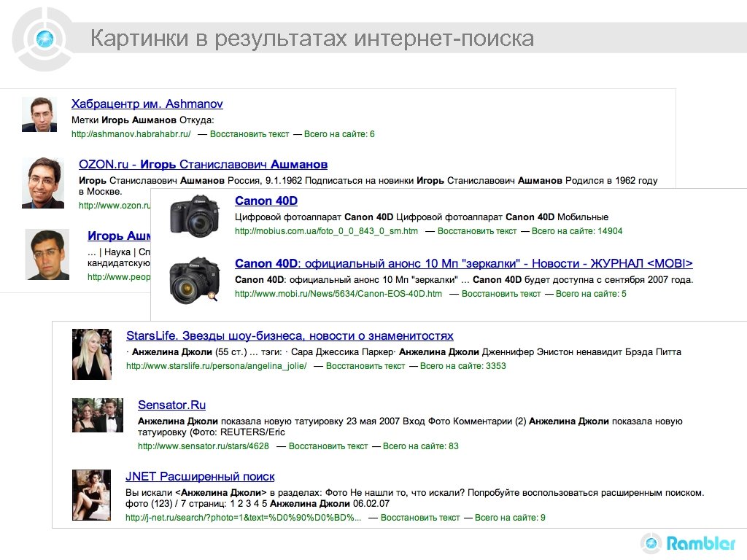Click Всего на сайте: 3353
The image size is (747, 560).
point(463,366)
